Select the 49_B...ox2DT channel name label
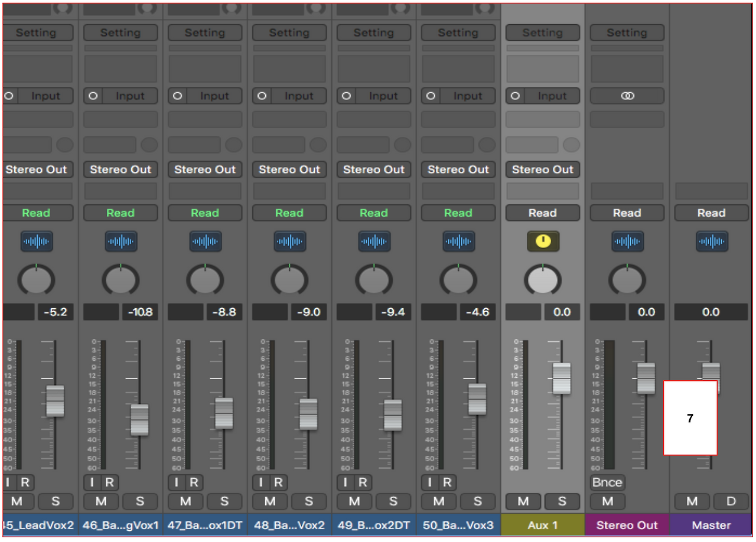Viewport: 756px width, 542px height. click(374, 525)
